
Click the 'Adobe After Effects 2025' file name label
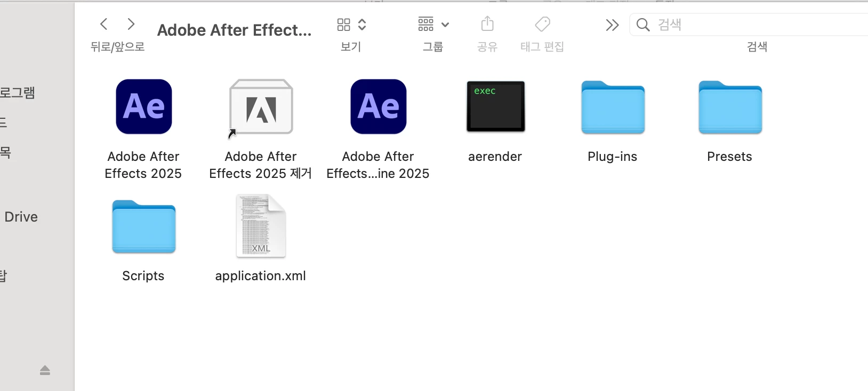point(143,165)
